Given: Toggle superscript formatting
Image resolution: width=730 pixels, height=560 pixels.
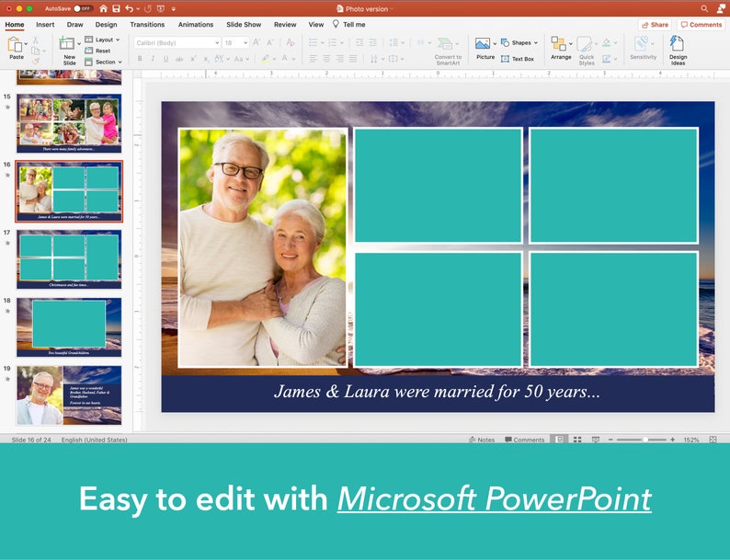Looking at the screenshot, I should pos(193,59).
